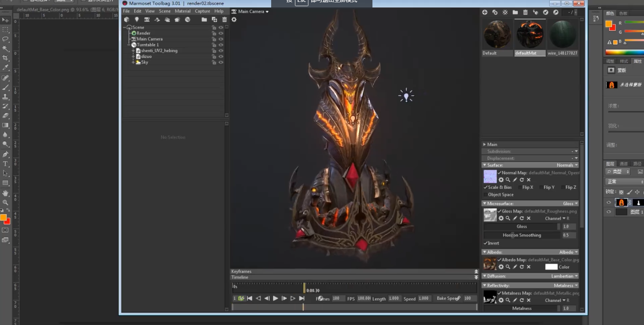The height and width of the screenshot is (325, 644).
Task: Reload the Metalness Map texture
Action: 522,300
